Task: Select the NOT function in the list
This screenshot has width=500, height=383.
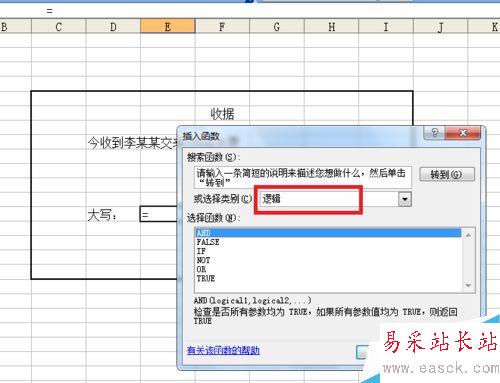Action: pyautogui.click(x=328, y=260)
